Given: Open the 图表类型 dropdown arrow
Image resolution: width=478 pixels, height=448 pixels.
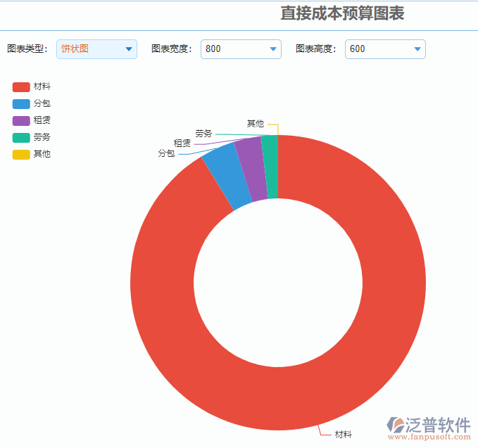Looking at the screenshot, I should pos(129,49).
